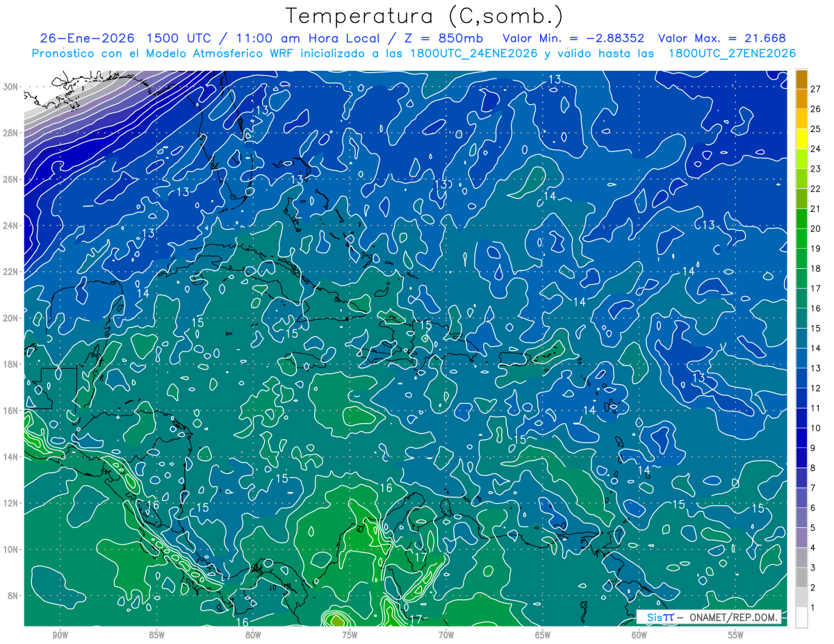
Task: Click the 70W longitude axis label
Action: [446, 635]
